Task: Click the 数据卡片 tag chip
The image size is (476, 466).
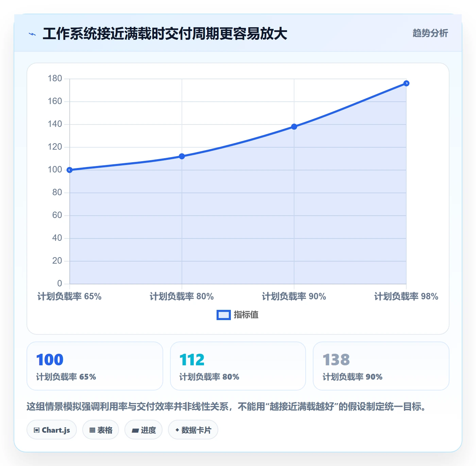Action: click(x=193, y=430)
